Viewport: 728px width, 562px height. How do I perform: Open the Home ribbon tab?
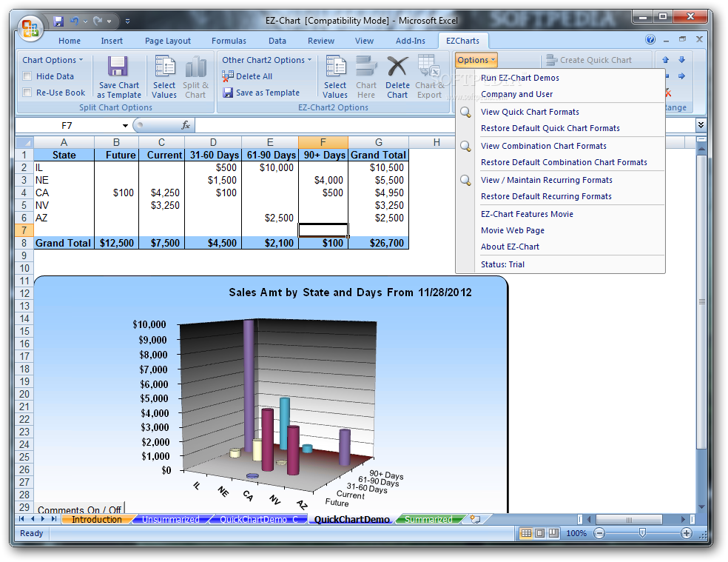(70, 41)
